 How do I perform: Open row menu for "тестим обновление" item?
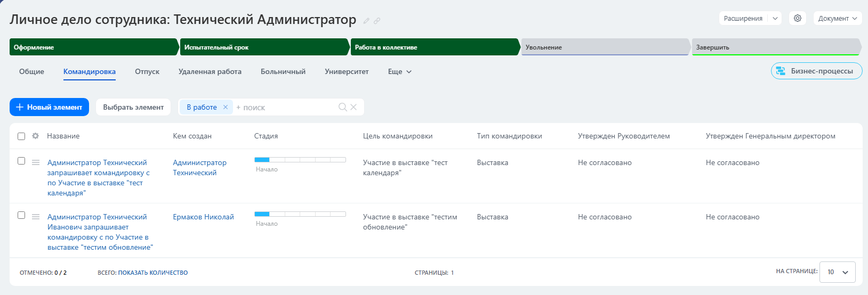click(36, 217)
